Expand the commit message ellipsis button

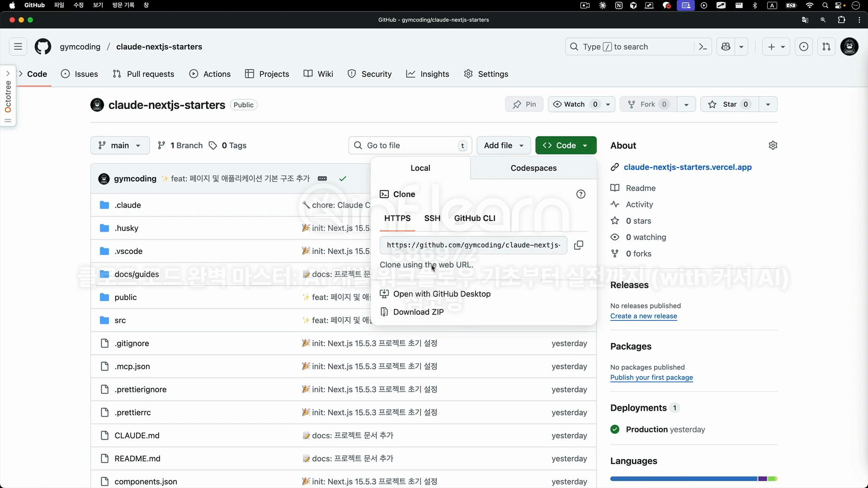point(322,178)
